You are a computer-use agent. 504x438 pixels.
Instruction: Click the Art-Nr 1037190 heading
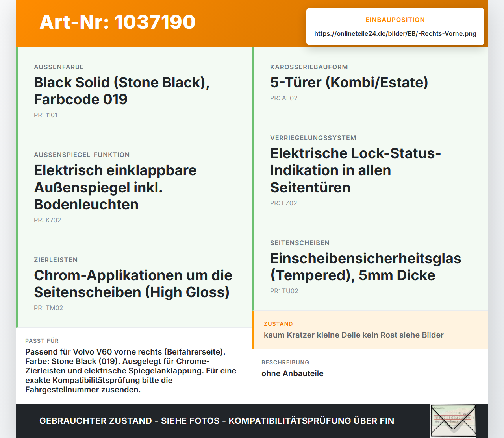click(x=117, y=22)
